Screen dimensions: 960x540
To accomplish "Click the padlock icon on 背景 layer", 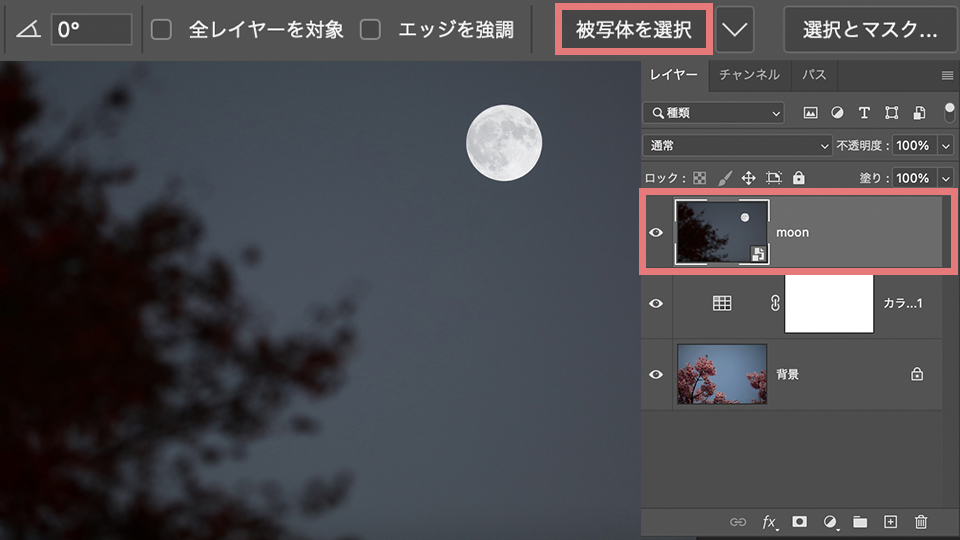I will [917, 373].
